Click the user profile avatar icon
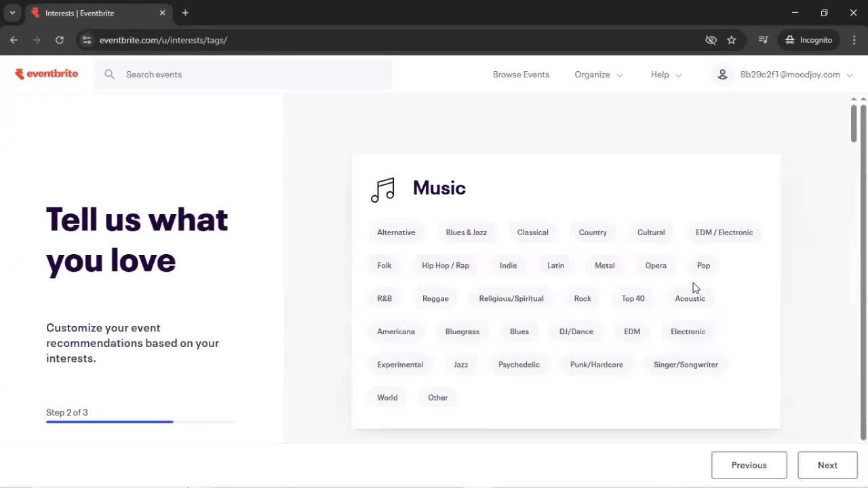 [722, 75]
